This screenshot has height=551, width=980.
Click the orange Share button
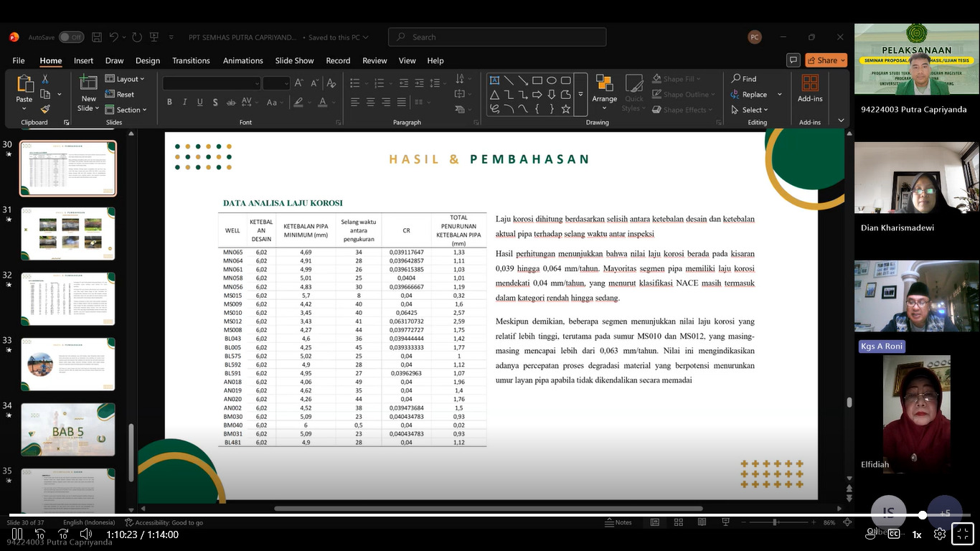(x=826, y=60)
